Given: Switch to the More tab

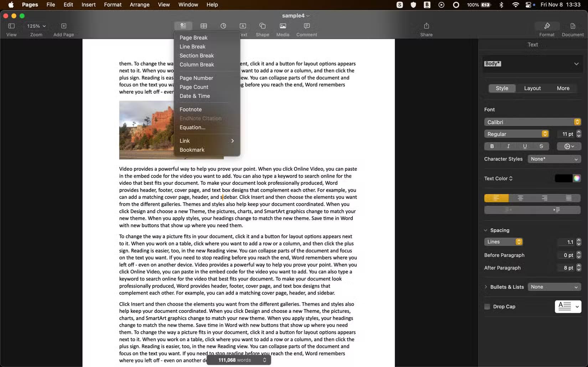Looking at the screenshot, I should tap(563, 88).
